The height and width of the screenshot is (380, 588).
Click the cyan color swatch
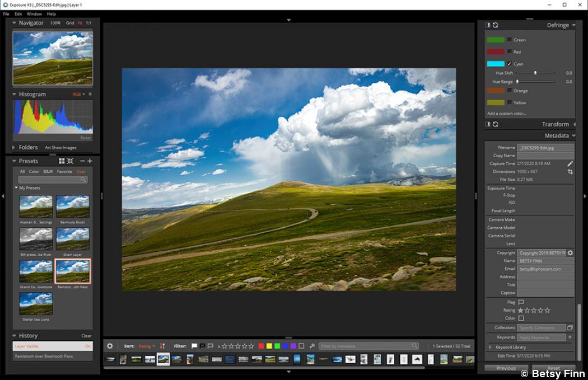tap(496, 64)
